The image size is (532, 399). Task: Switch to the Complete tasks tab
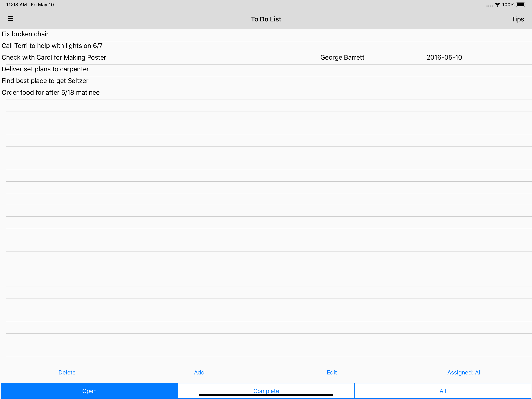(266, 391)
